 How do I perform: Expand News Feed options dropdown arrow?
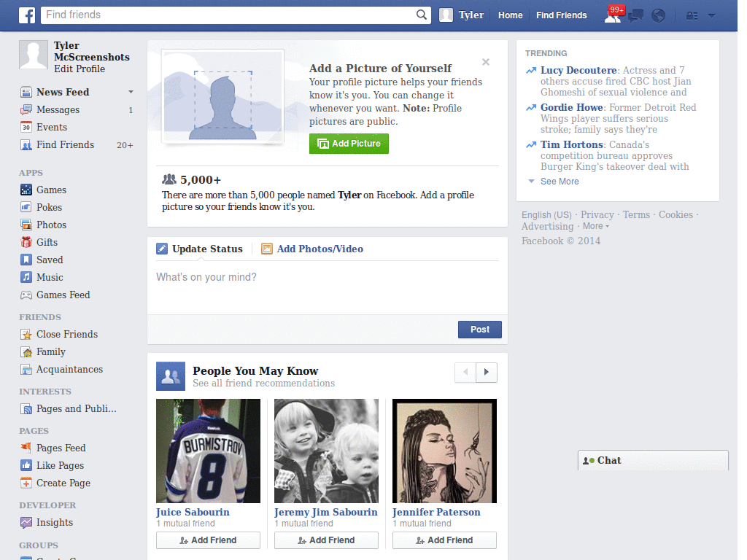(131, 92)
